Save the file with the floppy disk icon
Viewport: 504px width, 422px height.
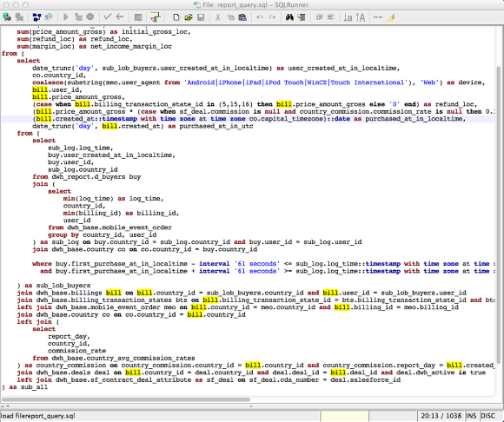[201, 17]
